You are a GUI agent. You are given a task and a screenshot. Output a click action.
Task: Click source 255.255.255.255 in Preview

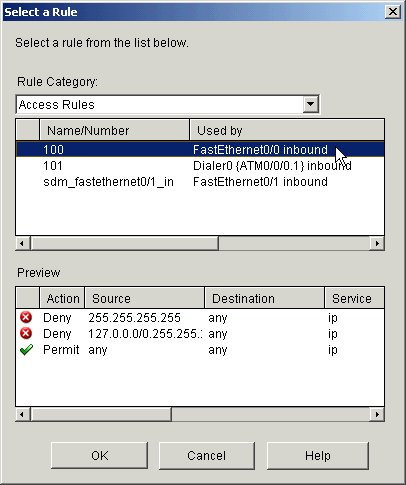point(134,318)
